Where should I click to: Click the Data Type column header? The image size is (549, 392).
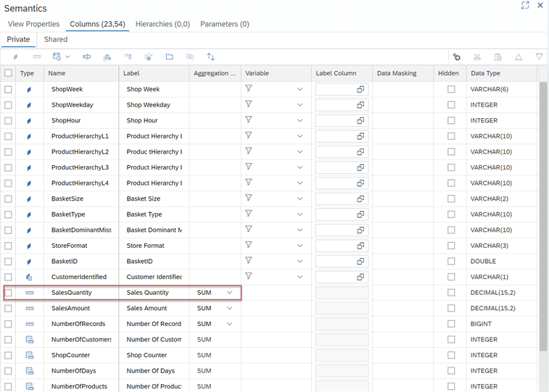coord(486,73)
